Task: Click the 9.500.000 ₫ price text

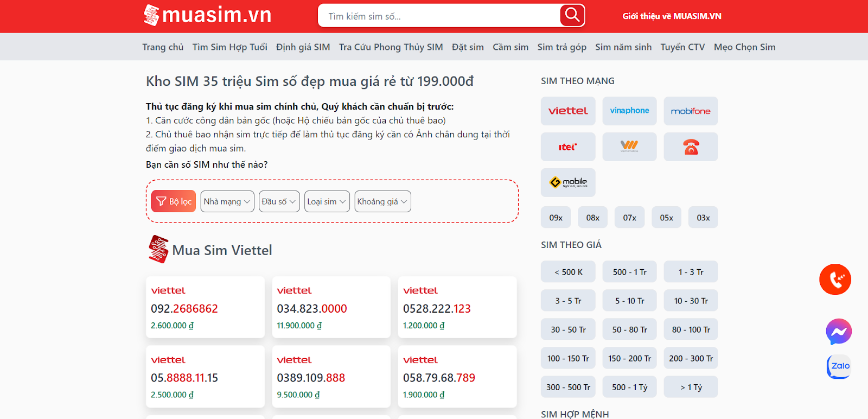Action: pos(298,395)
